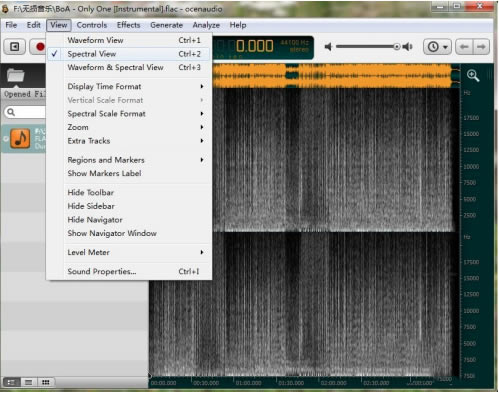Open the Generate menu

166,25
